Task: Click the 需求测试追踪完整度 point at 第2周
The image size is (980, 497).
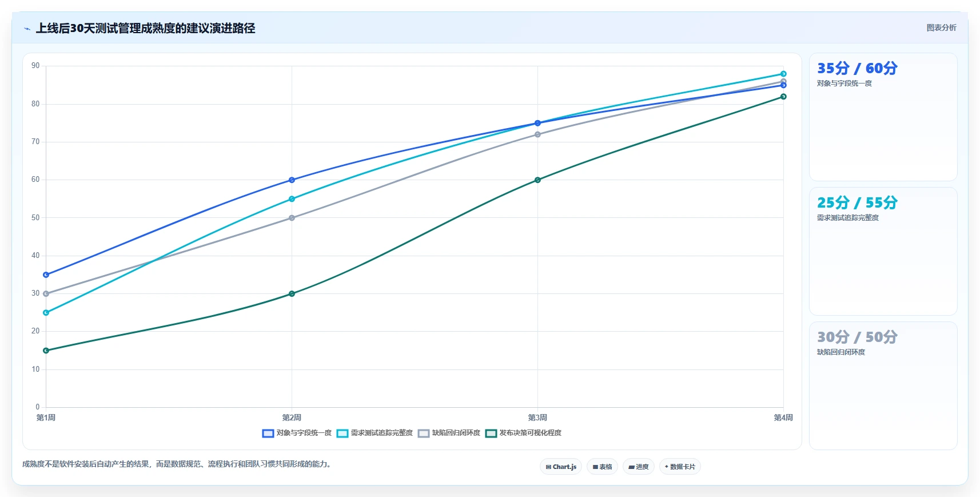Action: (x=292, y=199)
